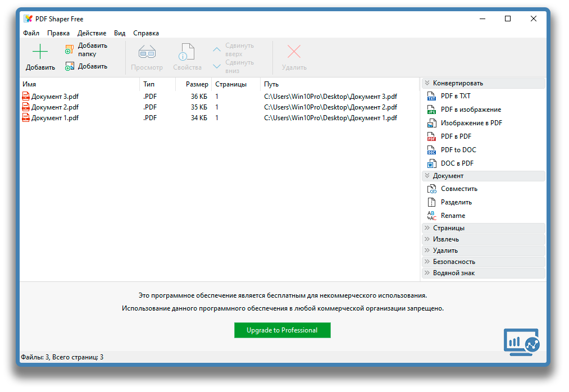This screenshot has width=569, height=392.
Task: Click status bar text Файлы: 3
Action: pos(35,357)
